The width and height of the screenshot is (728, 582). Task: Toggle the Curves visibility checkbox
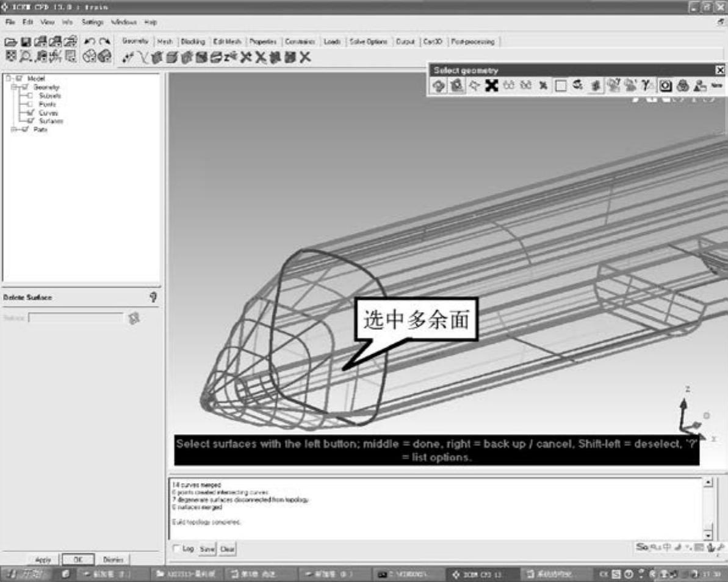click(x=30, y=113)
